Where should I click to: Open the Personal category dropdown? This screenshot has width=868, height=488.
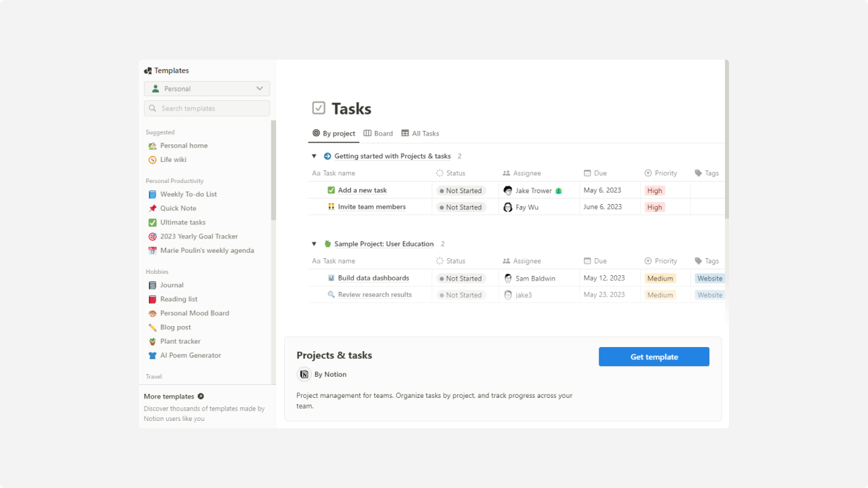point(206,88)
